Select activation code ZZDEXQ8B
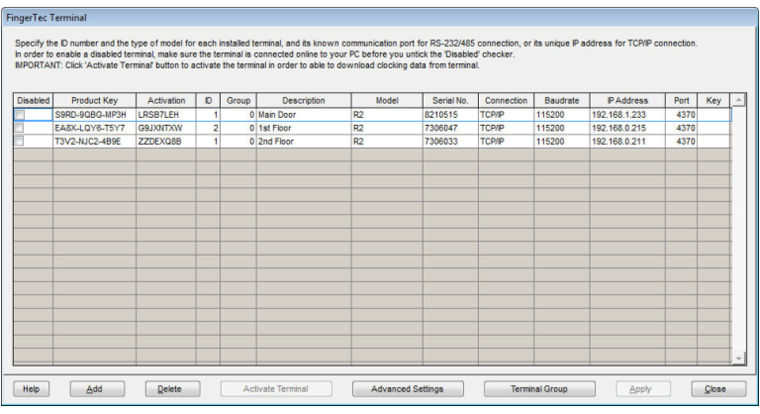 click(x=166, y=141)
